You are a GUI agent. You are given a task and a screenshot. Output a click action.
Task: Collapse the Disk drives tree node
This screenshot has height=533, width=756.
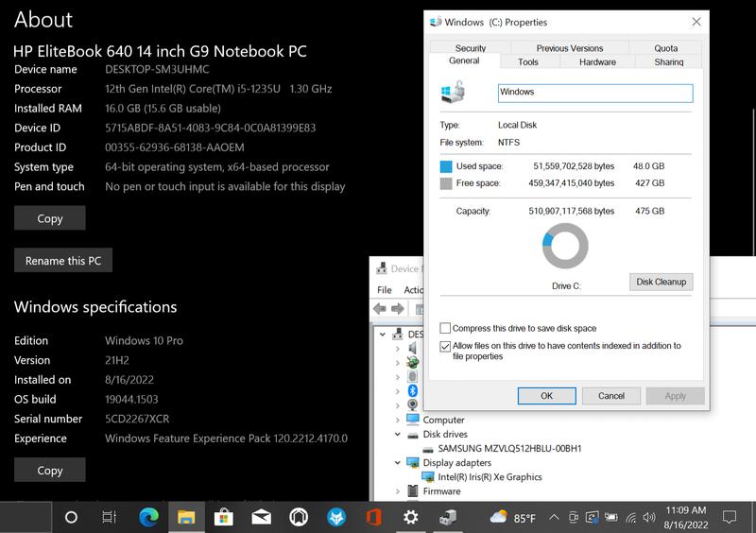click(398, 435)
